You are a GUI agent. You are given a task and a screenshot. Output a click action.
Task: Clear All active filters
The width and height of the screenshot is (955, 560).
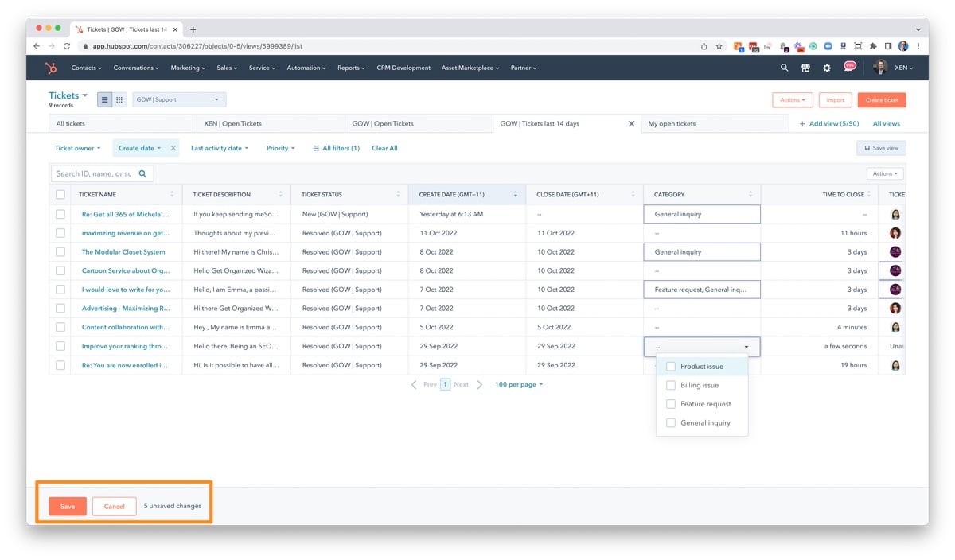384,147
